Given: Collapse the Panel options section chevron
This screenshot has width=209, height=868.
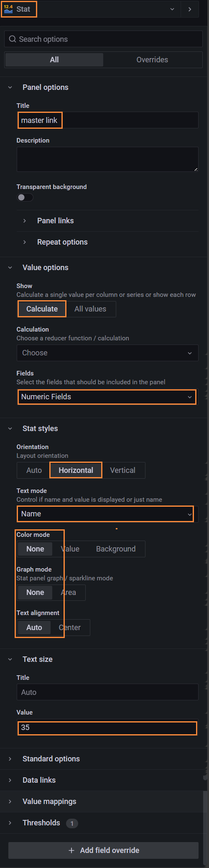Looking at the screenshot, I should tap(10, 87).
